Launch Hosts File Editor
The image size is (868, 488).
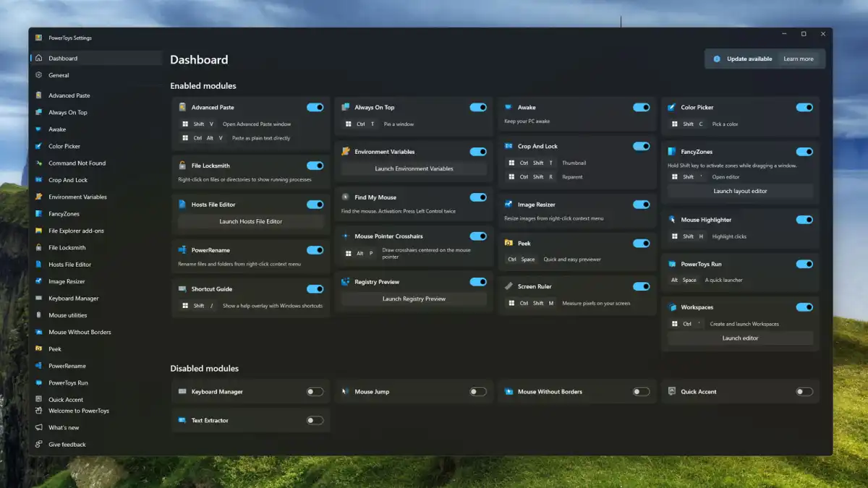pos(250,222)
